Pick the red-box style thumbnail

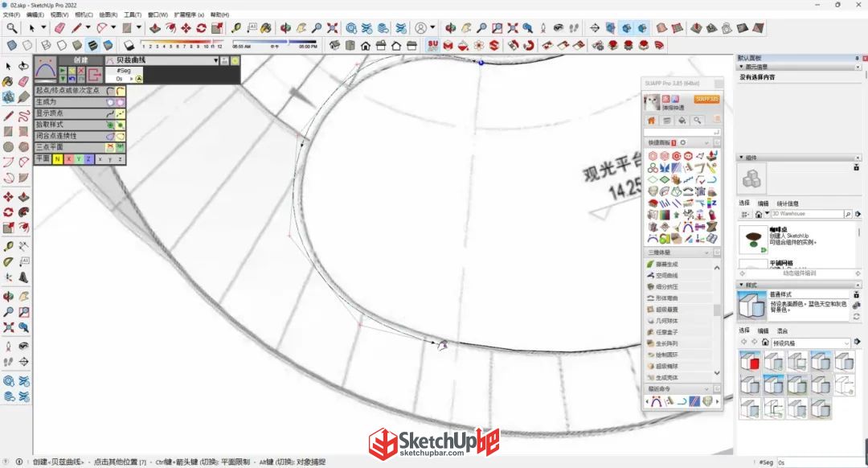point(750,363)
